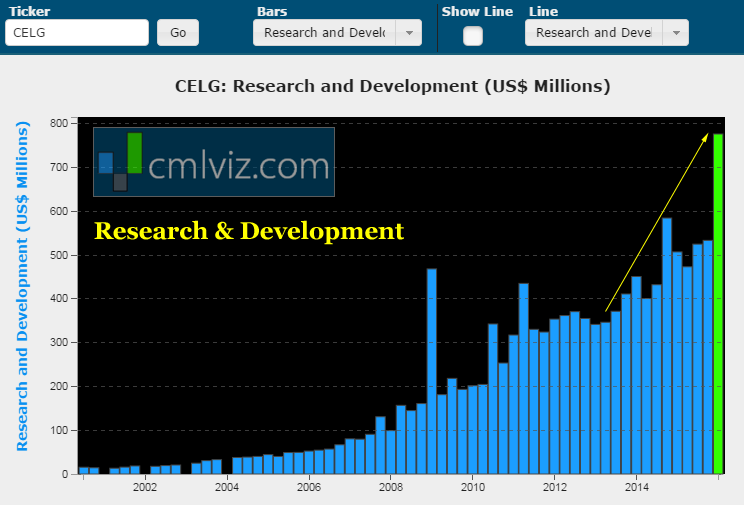Click the '2008' x-axis label
This screenshot has height=505, width=744.
pyautogui.click(x=391, y=487)
